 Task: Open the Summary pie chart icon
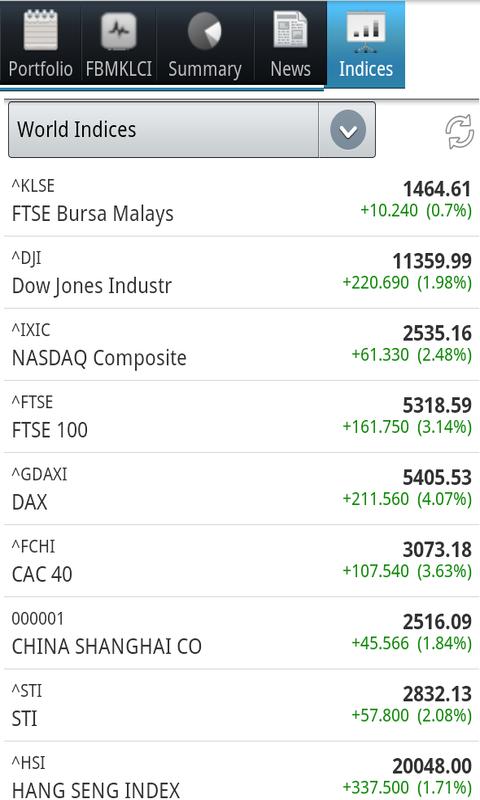pos(205,31)
